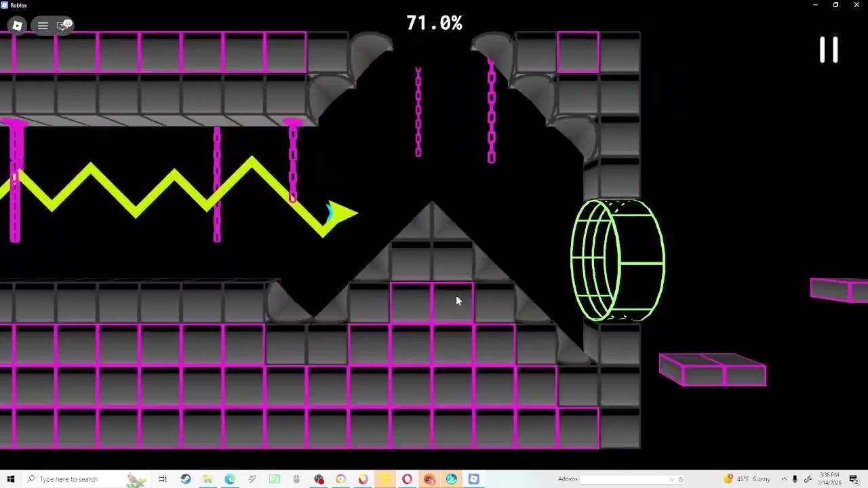The image size is (868, 488).
Task: Click the 71.0% level progress text
Action: 434,23
